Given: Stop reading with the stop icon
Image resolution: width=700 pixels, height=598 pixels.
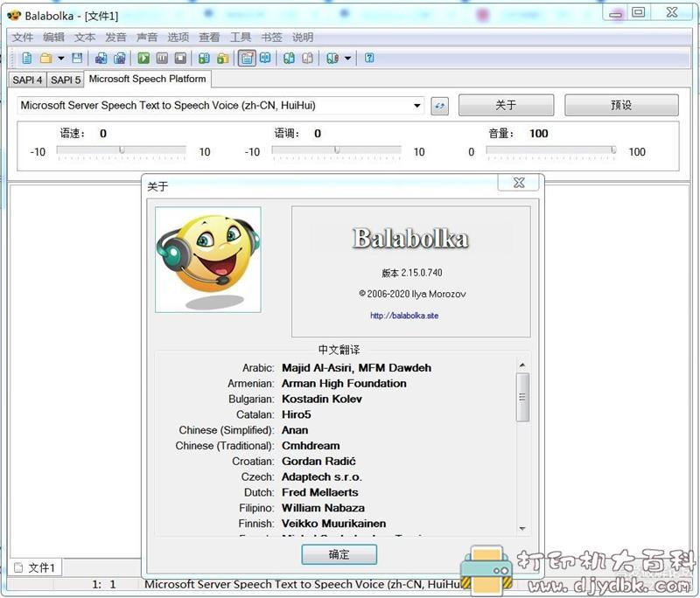Looking at the screenshot, I should click(180, 58).
